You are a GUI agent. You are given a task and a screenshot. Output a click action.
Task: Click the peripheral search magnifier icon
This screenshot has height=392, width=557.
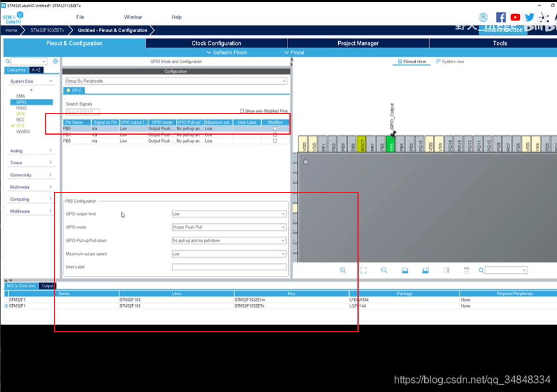pos(8,61)
